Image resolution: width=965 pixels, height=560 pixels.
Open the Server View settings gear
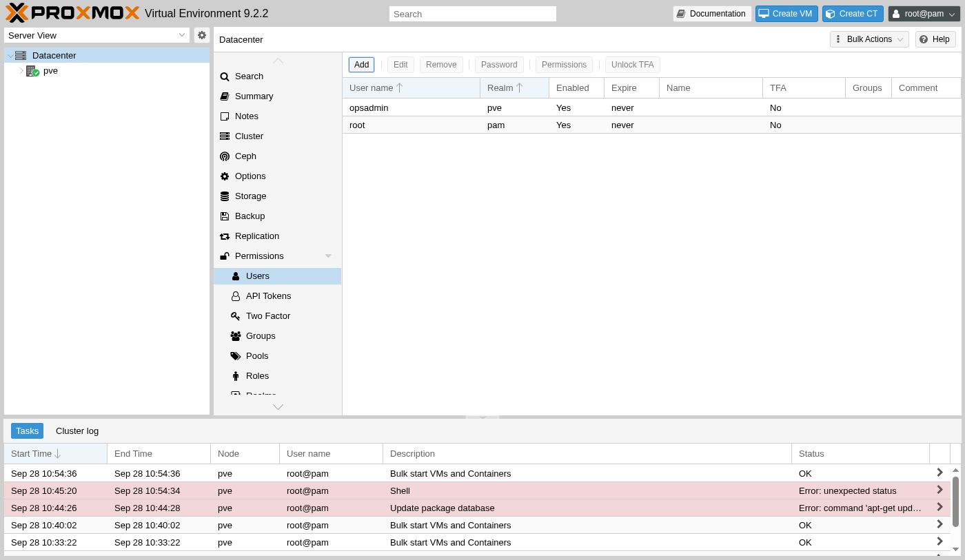(x=201, y=35)
